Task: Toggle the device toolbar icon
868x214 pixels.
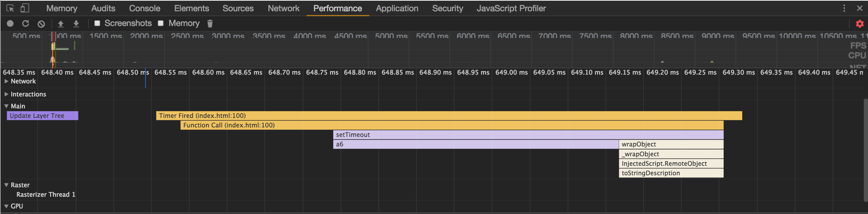Action: pos(25,8)
